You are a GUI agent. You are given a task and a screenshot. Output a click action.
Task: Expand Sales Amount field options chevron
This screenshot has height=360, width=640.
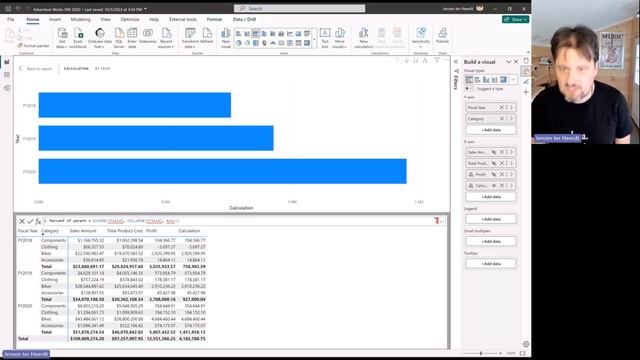[511, 152]
